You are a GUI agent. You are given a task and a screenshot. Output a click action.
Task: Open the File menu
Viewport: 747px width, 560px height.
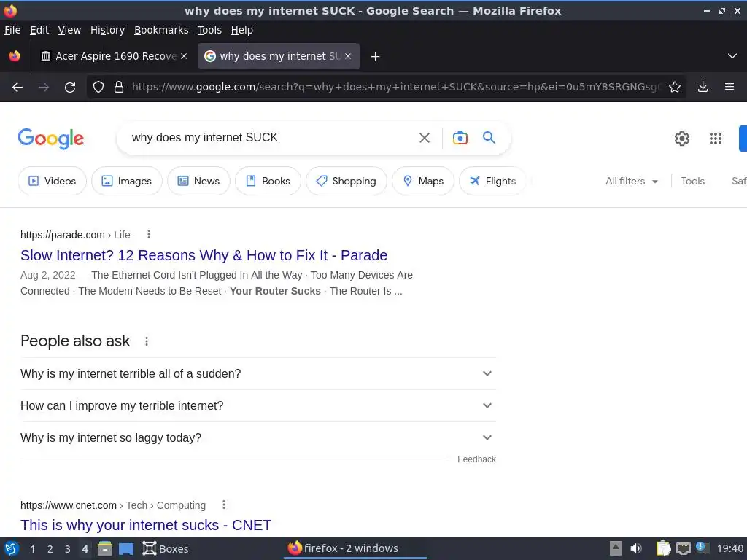coord(12,30)
